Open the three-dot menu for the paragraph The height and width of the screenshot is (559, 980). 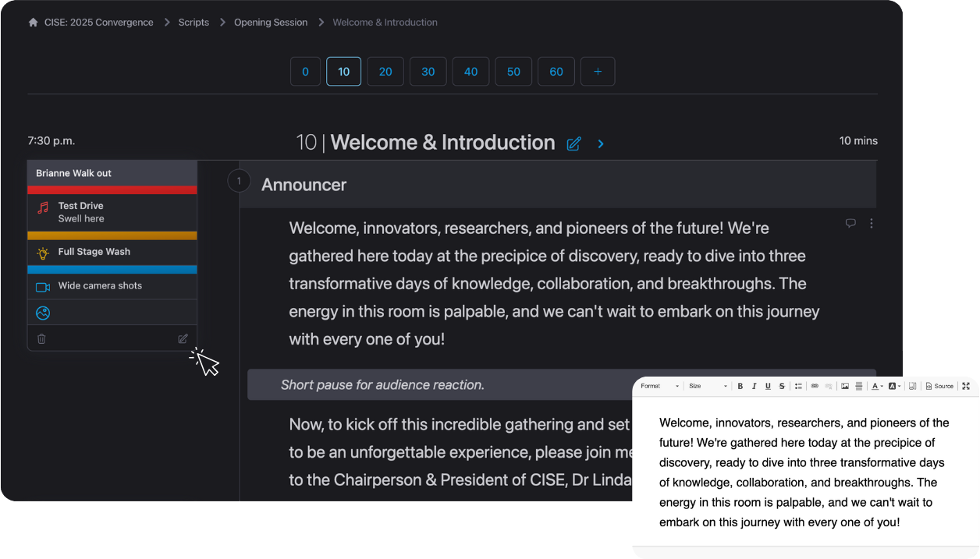pyautogui.click(x=872, y=223)
